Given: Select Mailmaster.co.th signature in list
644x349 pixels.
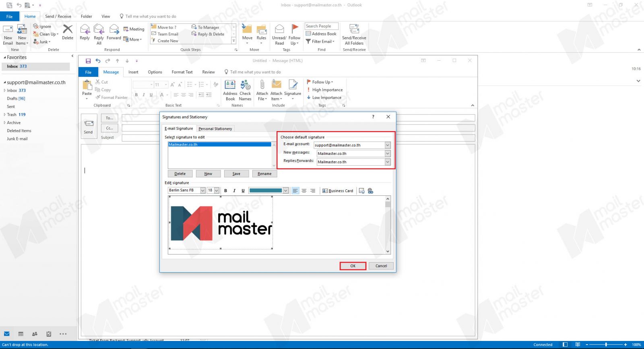Looking at the screenshot, I should tap(219, 144).
